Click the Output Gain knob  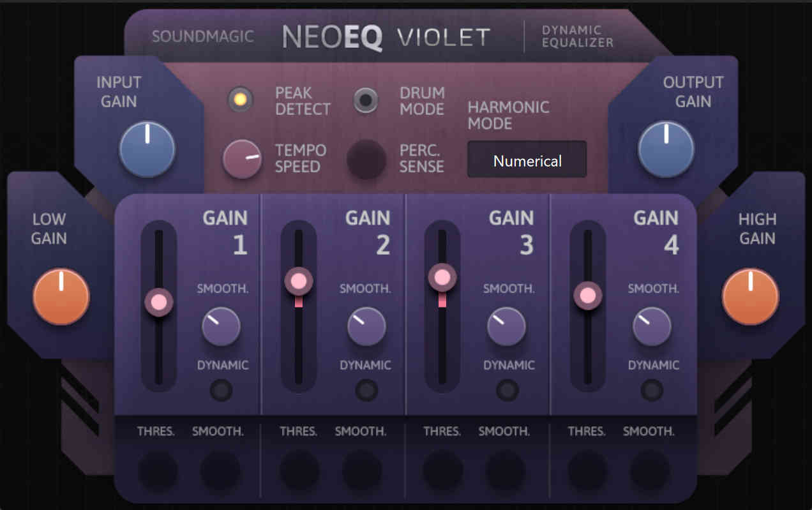(x=666, y=149)
